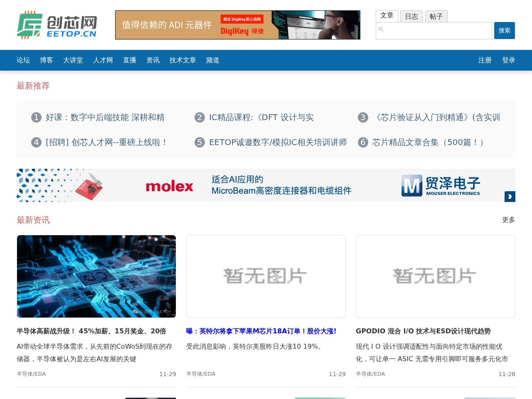Image resolution: width=532 pixels, height=399 pixels.
Task: Click the numbered badge ❶ in 最新推荐
Action: (x=36, y=117)
